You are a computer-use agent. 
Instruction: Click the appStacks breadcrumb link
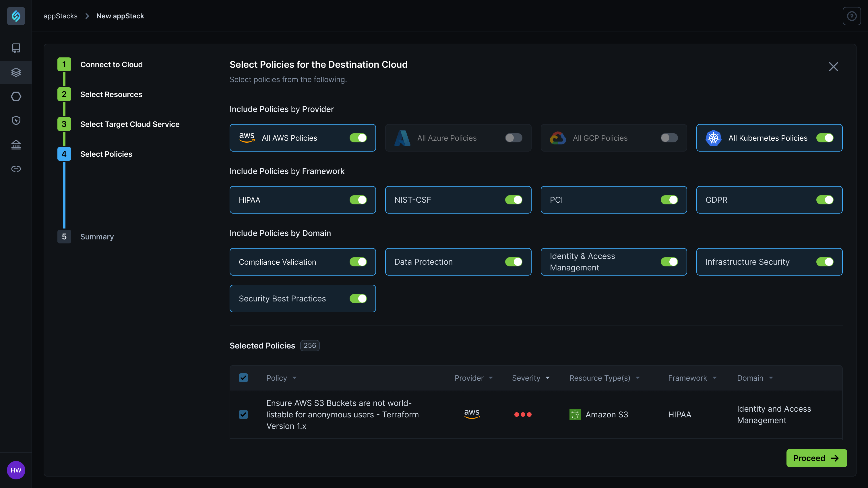pos(60,16)
